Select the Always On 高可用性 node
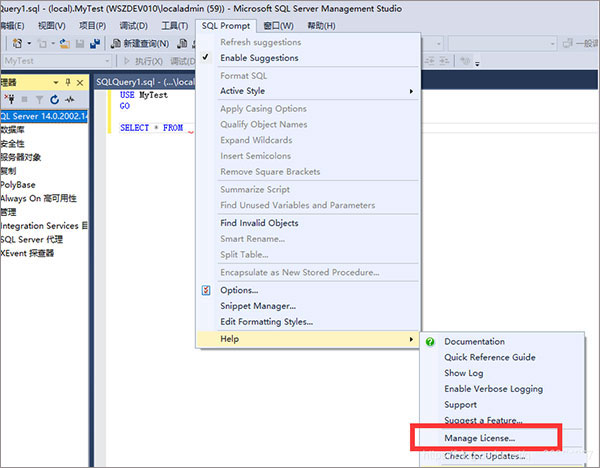The width and height of the screenshot is (600, 468). (x=38, y=199)
